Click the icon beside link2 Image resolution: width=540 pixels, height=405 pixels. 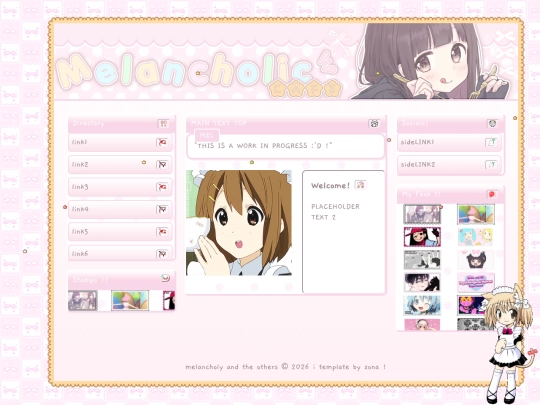point(162,165)
